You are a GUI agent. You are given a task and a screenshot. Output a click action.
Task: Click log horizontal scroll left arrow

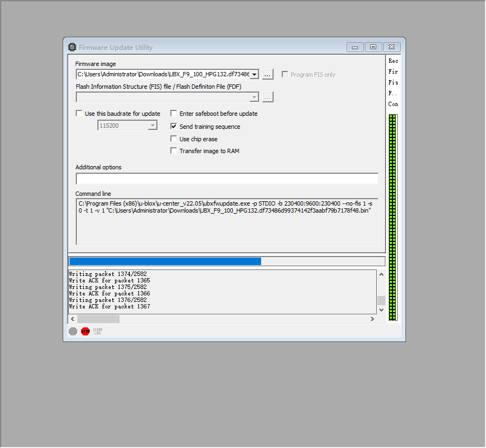[x=72, y=319]
